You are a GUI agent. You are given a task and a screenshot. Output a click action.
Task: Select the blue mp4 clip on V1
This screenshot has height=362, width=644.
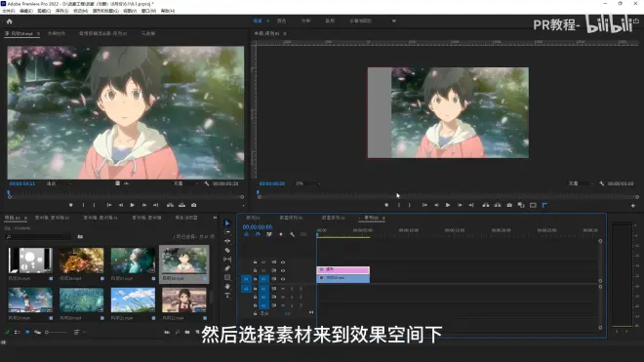click(342, 278)
